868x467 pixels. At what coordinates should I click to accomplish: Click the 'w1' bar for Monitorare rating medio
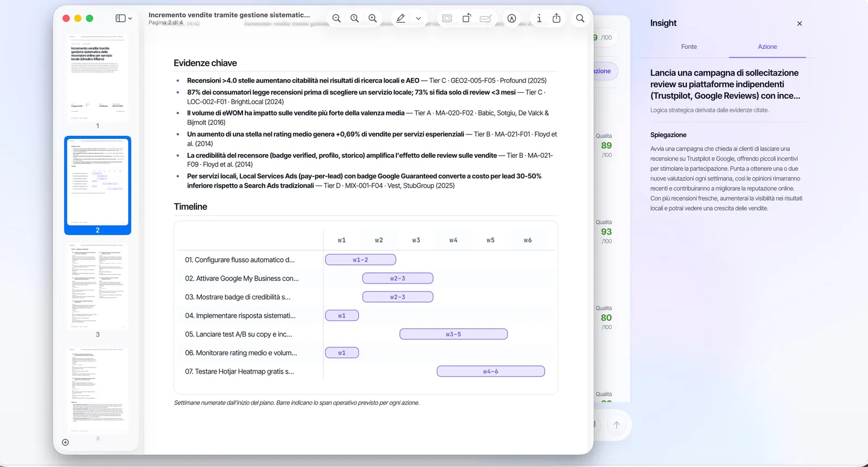pos(342,353)
